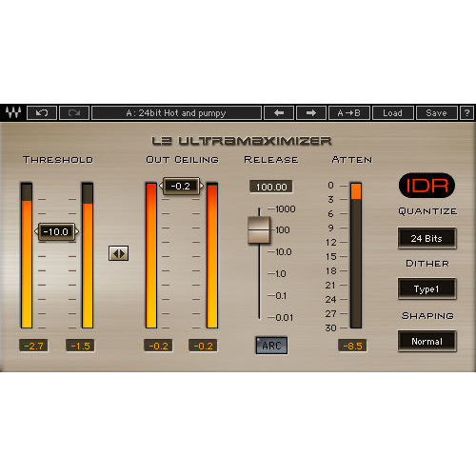Click the 15 mark on Atten scale
The image size is (476, 476).
(331, 256)
